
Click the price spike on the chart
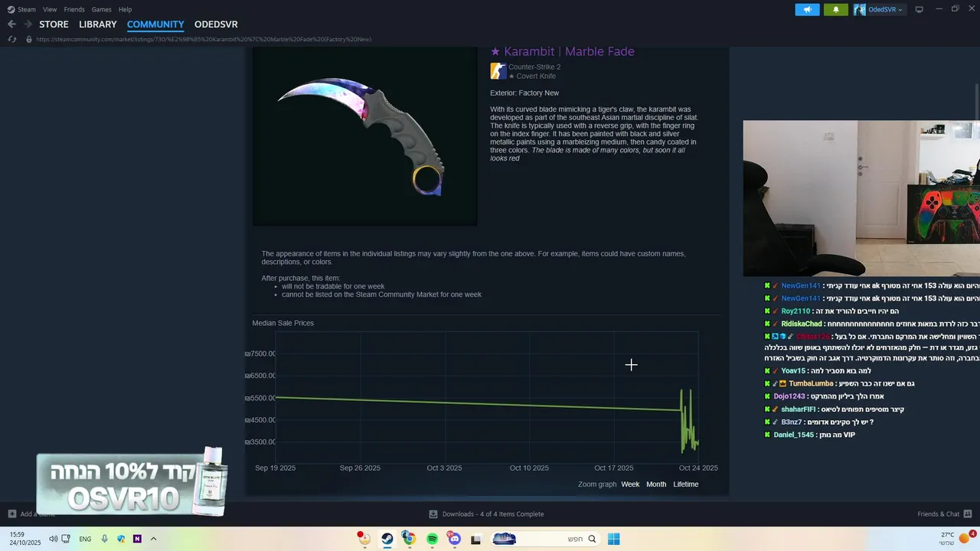click(x=689, y=419)
